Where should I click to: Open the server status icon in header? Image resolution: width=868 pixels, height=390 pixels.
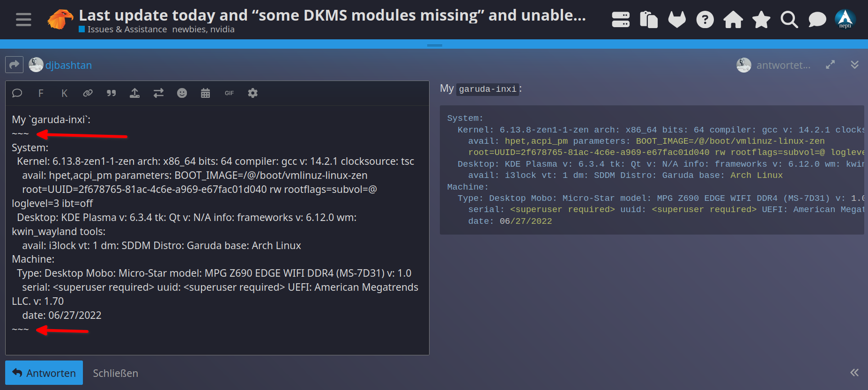[621, 20]
